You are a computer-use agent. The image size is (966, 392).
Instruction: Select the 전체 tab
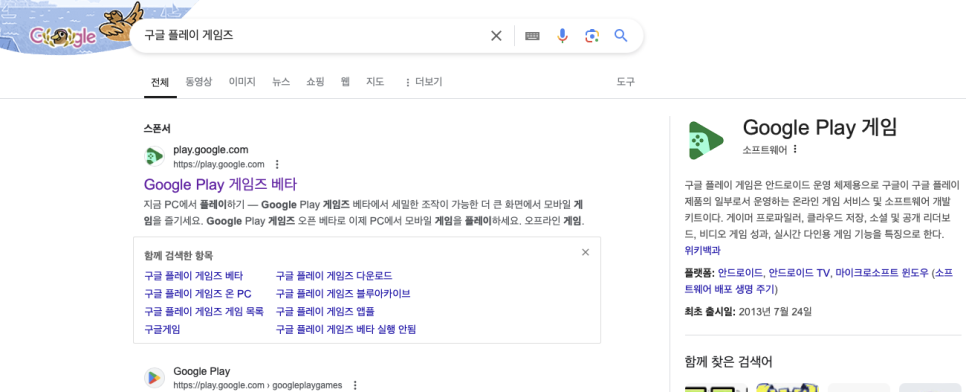coord(160,82)
